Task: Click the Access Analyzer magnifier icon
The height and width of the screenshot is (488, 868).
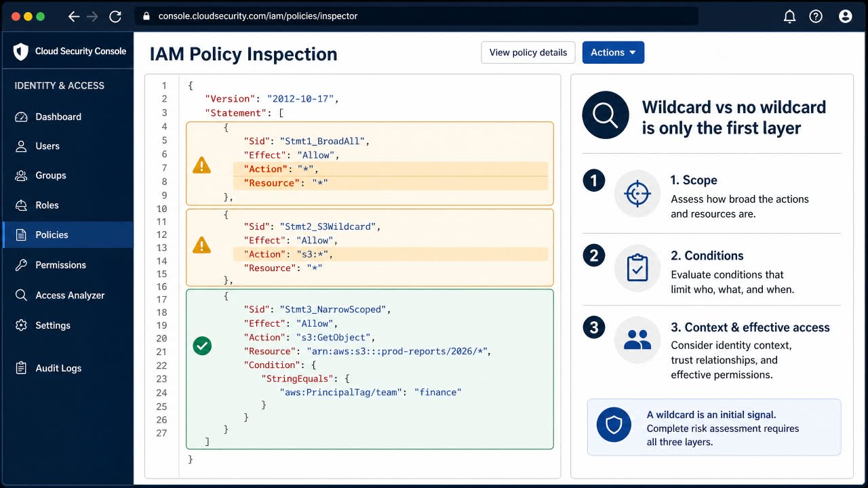Action: click(21, 296)
